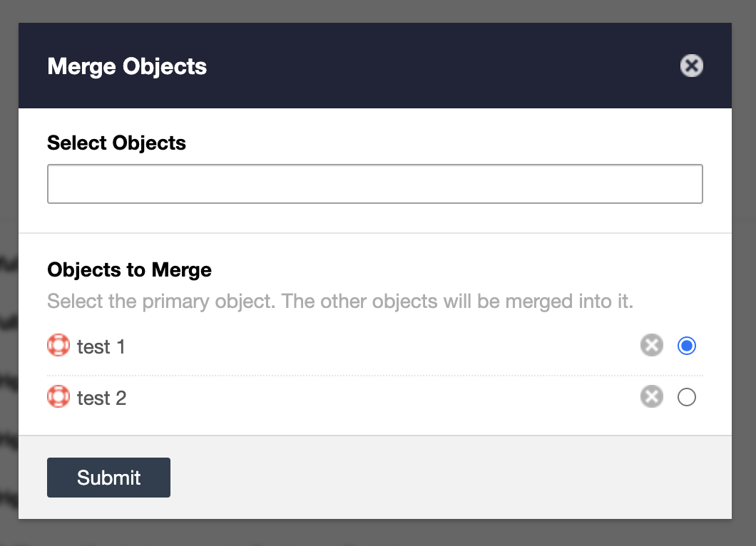The image size is (756, 546).
Task: Close the Merge Objects dialog
Action: tap(691, 66)
